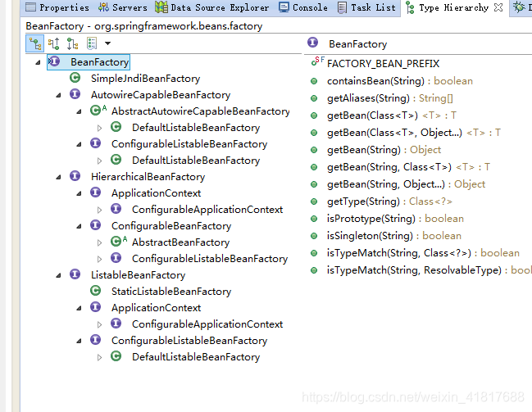Screen dimensions: 532x412
Task: Select SimpleJndiBeanFactory in the hierarchy
Action: tap(145, 79)
